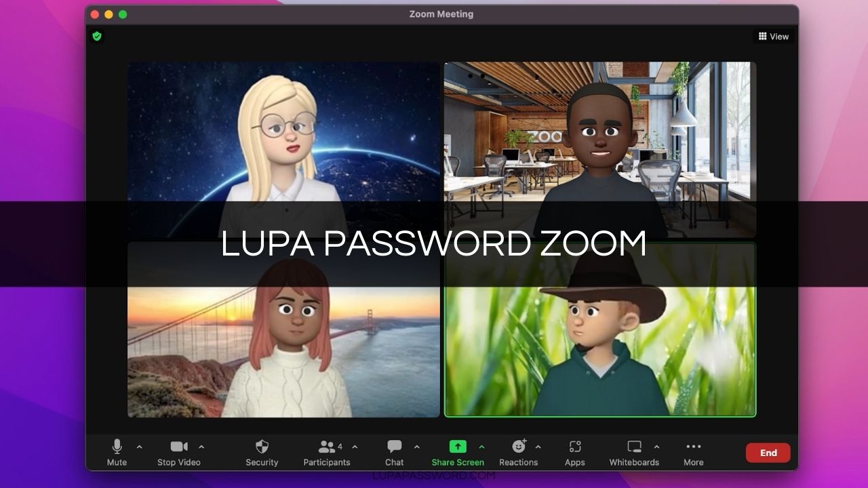The image size is (868, 488).
Task: Mute the microphone
Action: point(117,453)
